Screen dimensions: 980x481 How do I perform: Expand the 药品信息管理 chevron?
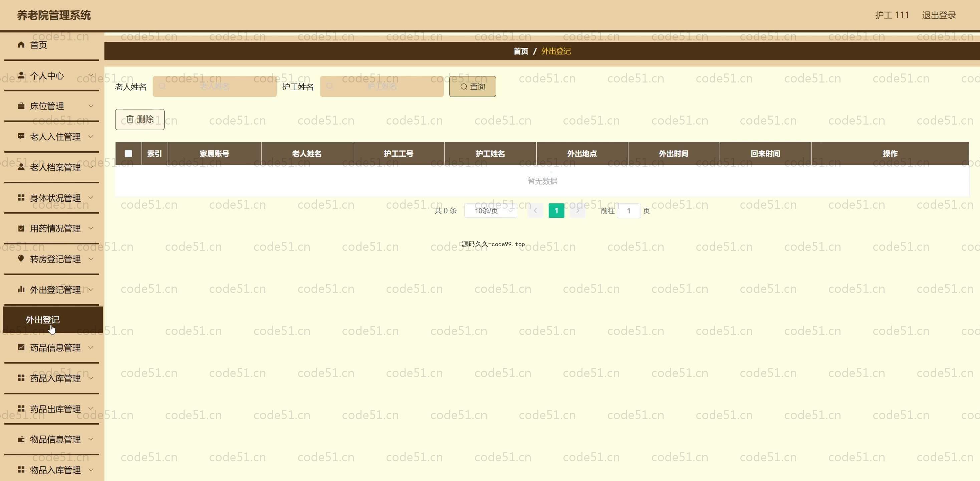point(91,347)
